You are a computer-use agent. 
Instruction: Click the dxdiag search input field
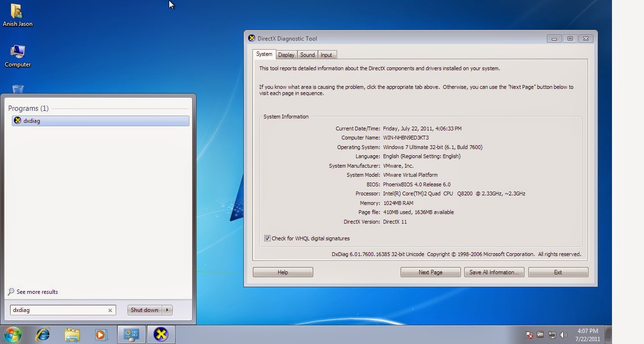(63, 310)
